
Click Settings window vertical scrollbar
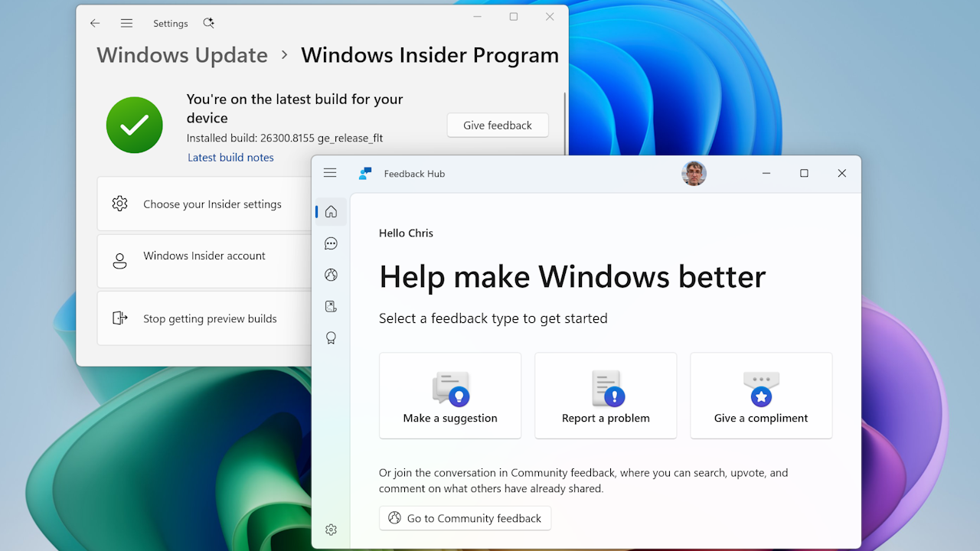565,122
